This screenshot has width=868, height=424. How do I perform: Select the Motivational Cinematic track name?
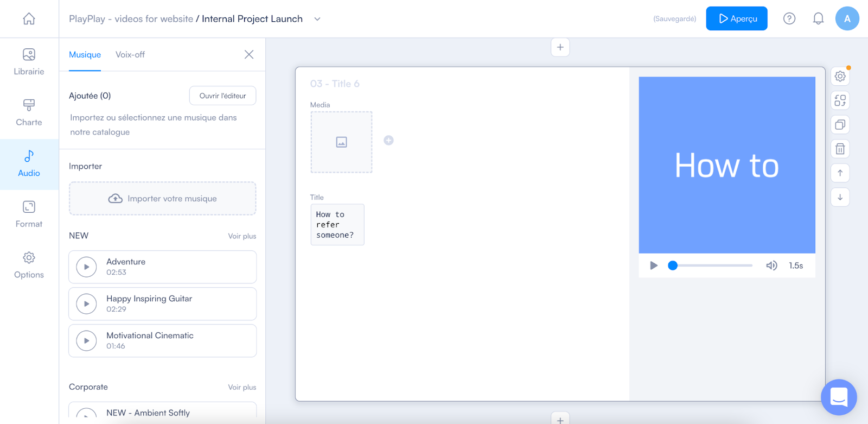pos(150,336)
